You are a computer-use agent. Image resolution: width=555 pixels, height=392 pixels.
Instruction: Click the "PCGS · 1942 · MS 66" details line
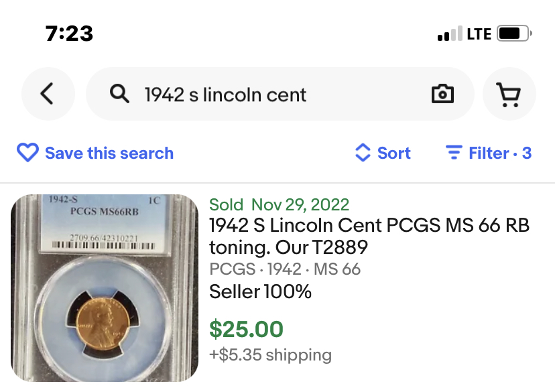tap(285, 269)
